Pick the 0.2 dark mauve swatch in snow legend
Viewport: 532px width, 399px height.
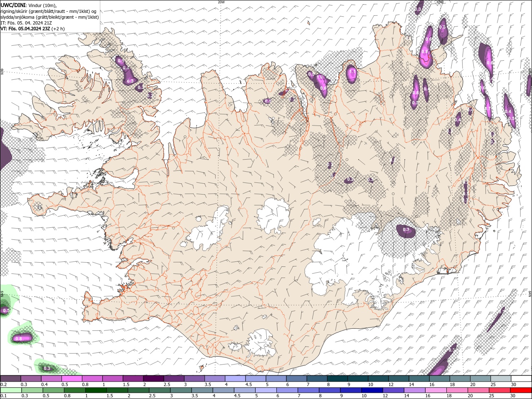10,379
